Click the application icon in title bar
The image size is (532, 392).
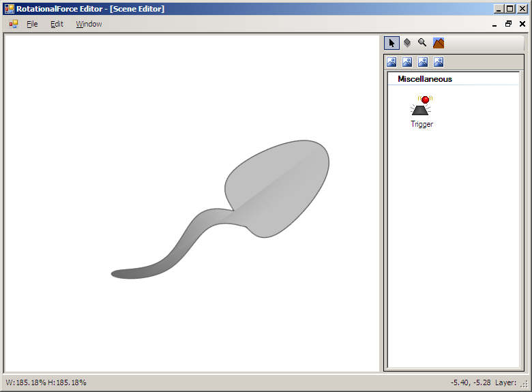[x=9, y=9]
